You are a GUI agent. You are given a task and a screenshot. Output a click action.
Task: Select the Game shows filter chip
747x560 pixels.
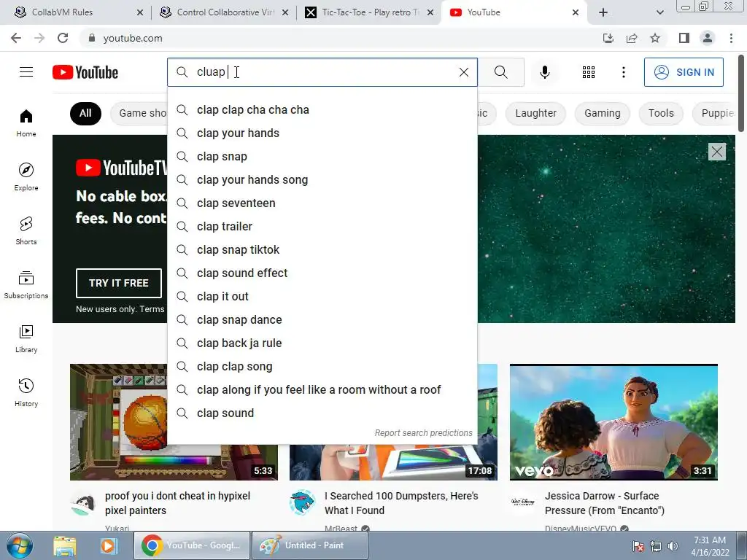tap(139, 113)
